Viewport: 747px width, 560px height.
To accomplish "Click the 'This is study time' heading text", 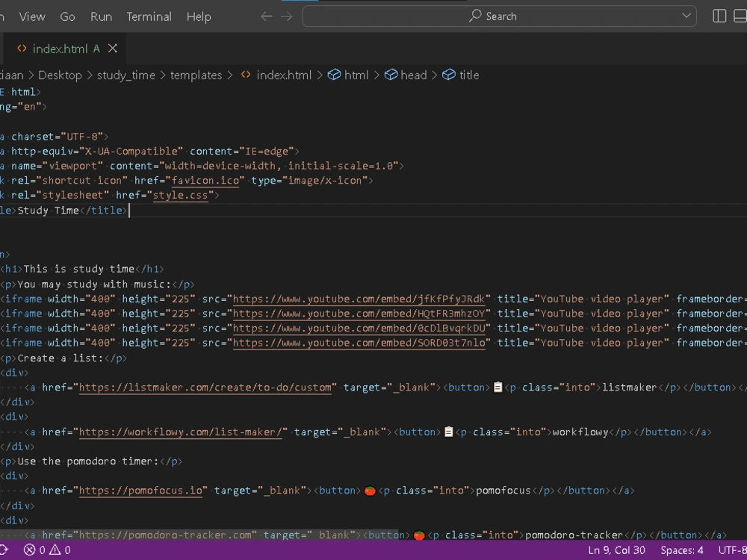I will click(79, 270).
